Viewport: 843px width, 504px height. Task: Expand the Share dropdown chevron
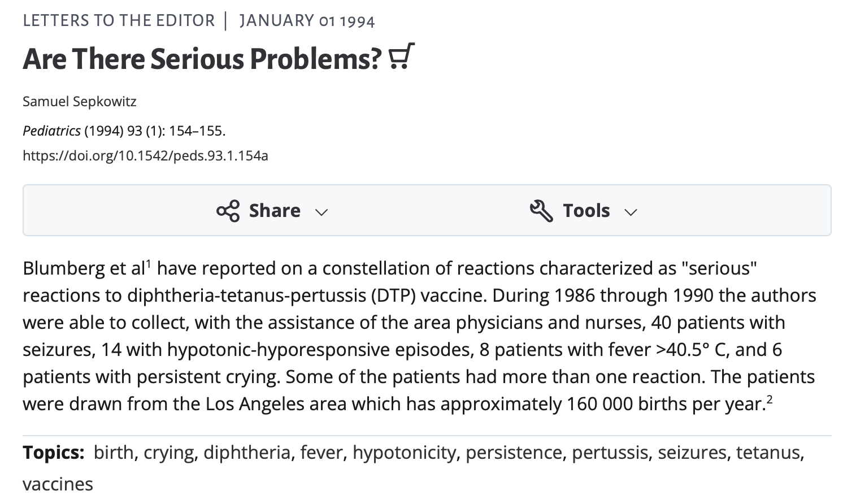tap(321, 212)
